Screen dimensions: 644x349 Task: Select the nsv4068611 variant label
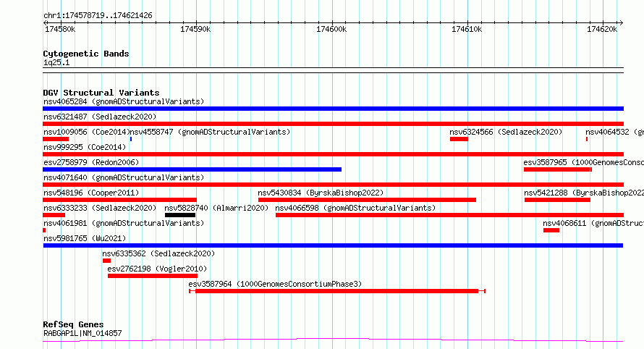(x=593, y=223)
